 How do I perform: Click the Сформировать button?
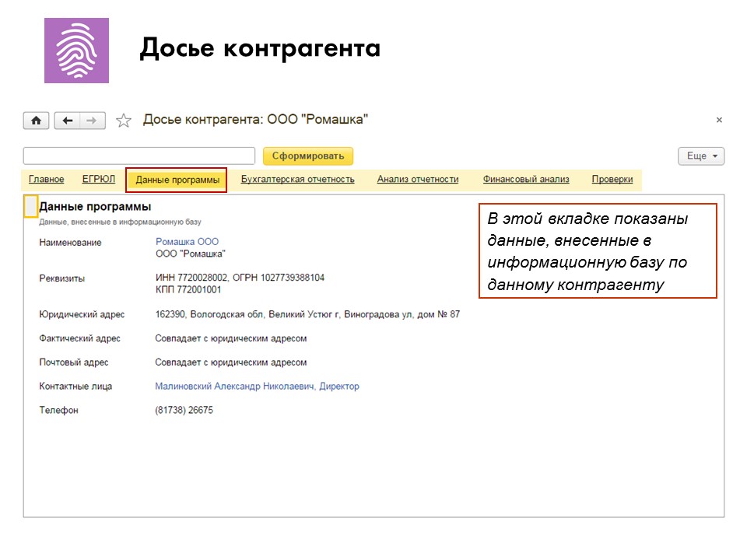pyautogui.click(x=308, y=156)
